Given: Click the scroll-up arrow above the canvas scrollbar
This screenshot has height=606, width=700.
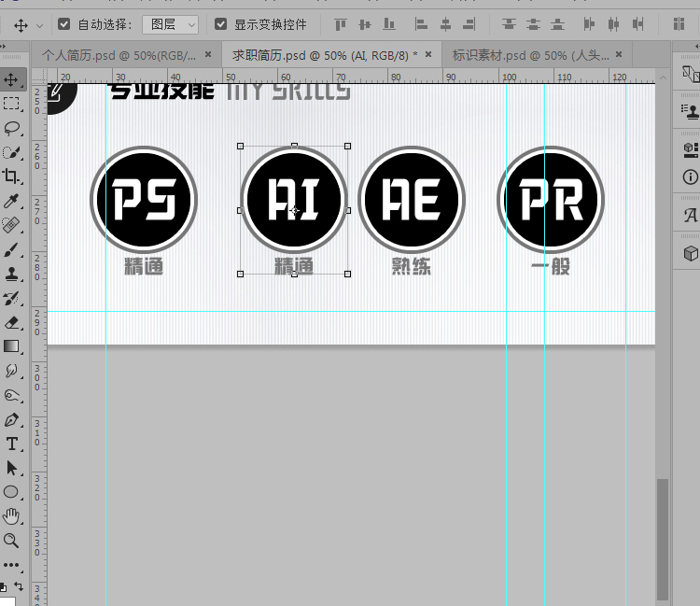Looking at the screenshot, I should [663, 78].
